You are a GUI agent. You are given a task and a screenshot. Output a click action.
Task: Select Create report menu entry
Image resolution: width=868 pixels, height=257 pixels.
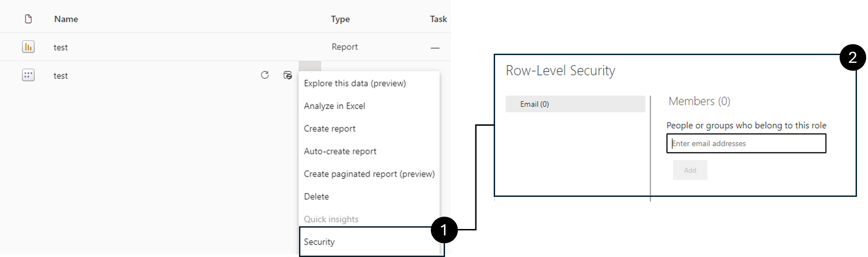[x=330, y=128]
